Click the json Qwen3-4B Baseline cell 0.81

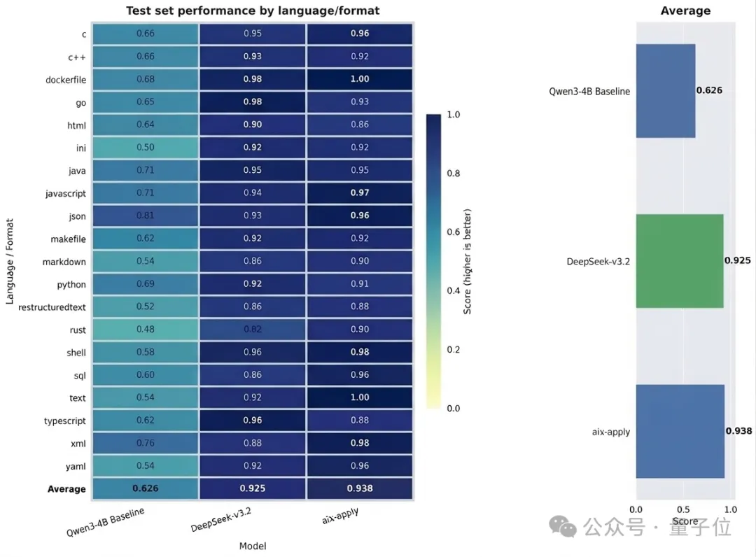[145, 216]
